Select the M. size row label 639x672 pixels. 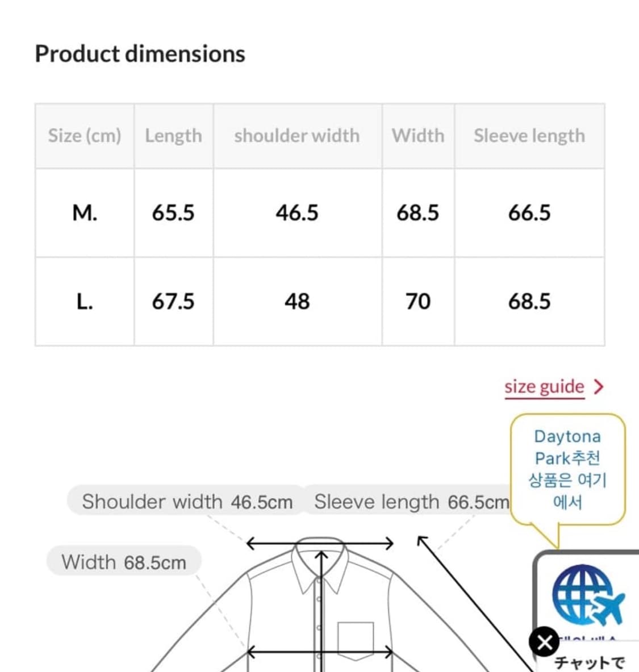tap(85, 213)
